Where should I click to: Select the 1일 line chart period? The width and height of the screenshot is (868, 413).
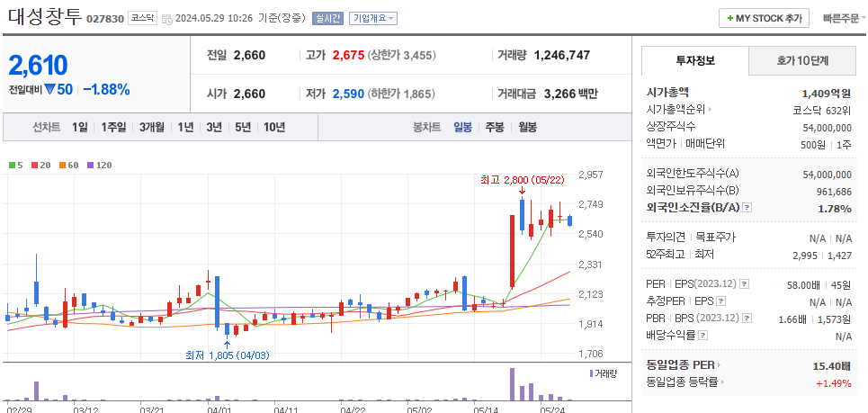80,127
